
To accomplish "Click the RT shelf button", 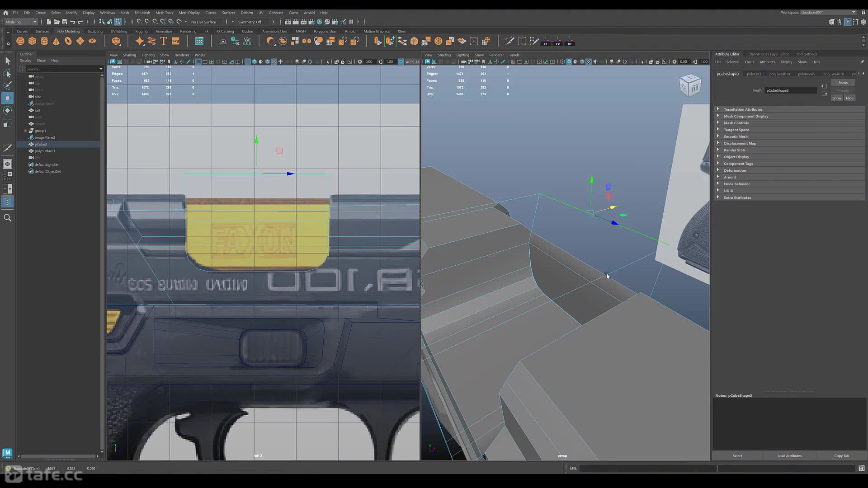I will coord(570,41).
